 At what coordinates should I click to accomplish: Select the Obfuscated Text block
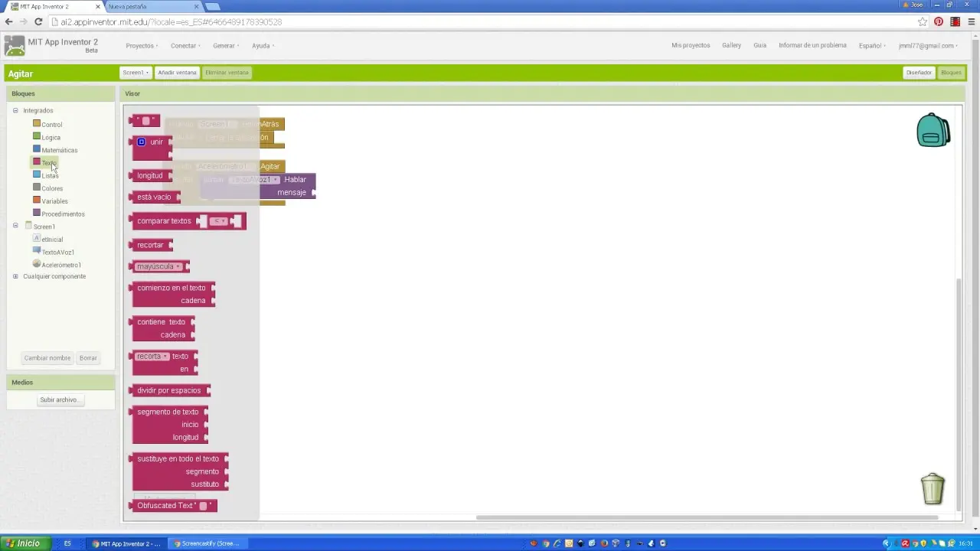pos(174,506)
